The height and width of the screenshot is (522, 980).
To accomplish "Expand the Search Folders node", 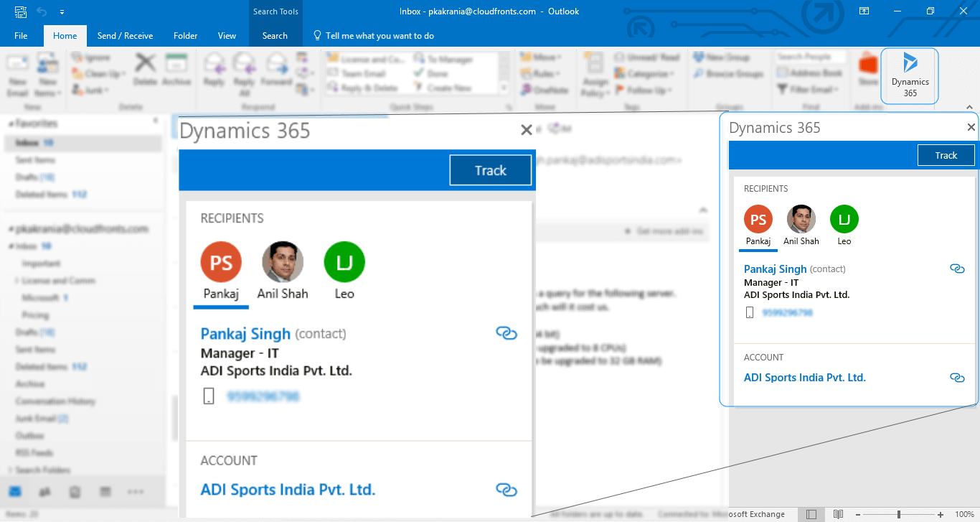I will tap(11, 470).
